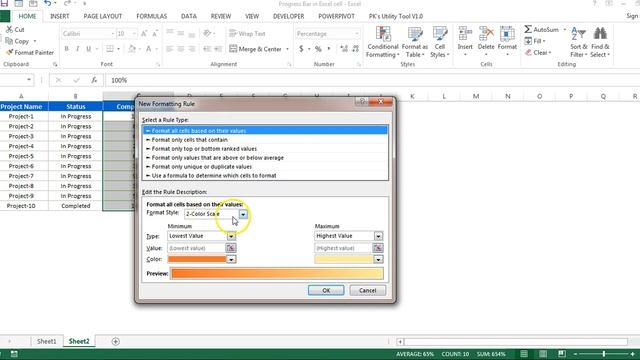Toggle Italic formatting

[x=78, y=49]
